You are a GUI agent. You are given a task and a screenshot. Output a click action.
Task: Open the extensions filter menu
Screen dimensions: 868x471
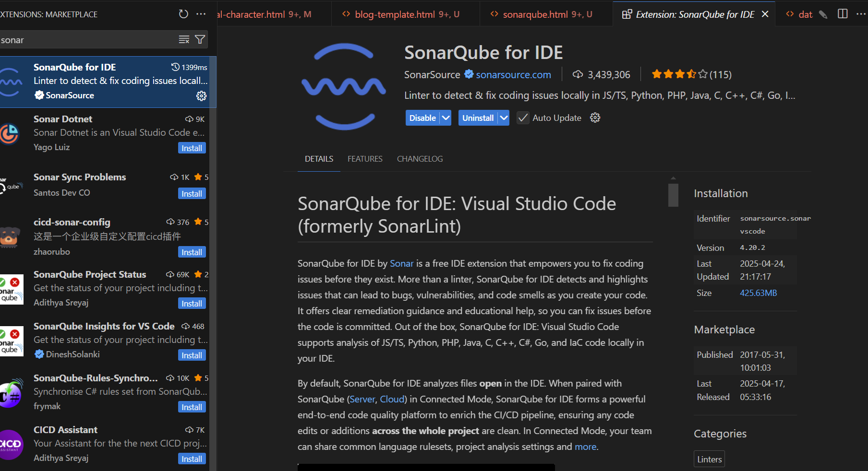(x=200, y=40)
